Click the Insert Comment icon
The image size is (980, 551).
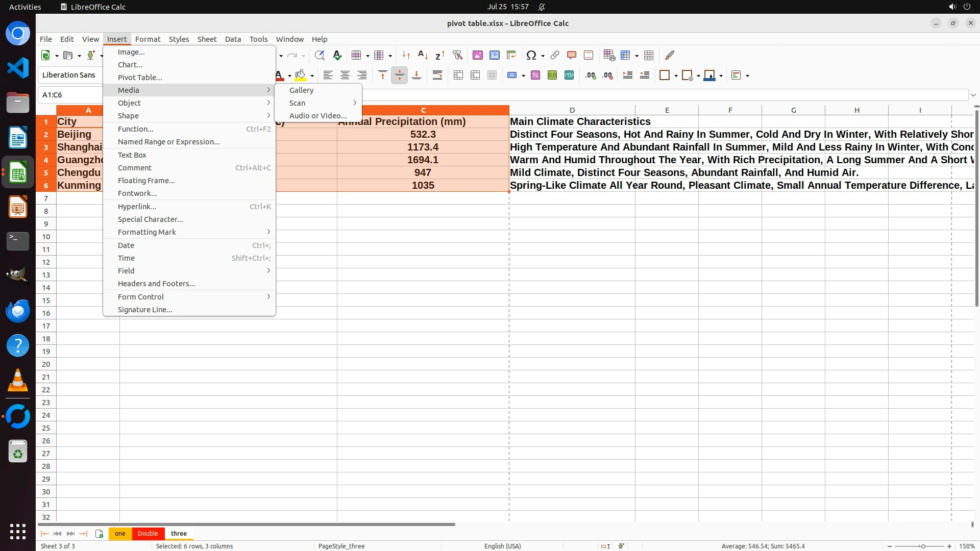[572, 55]
